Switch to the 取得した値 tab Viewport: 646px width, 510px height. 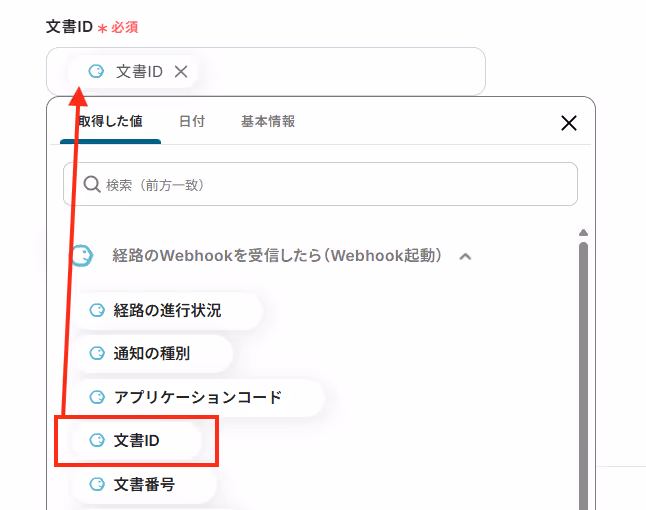click(110, 121)
